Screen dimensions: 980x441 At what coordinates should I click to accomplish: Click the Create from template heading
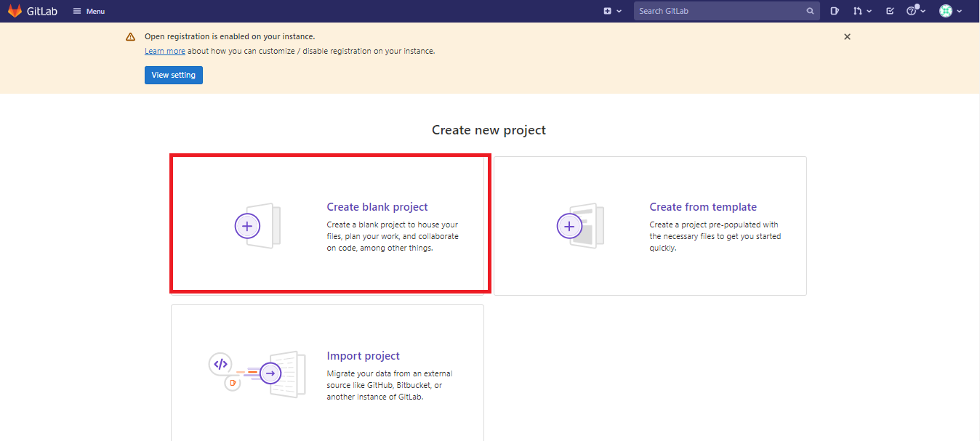coord(703,207)
